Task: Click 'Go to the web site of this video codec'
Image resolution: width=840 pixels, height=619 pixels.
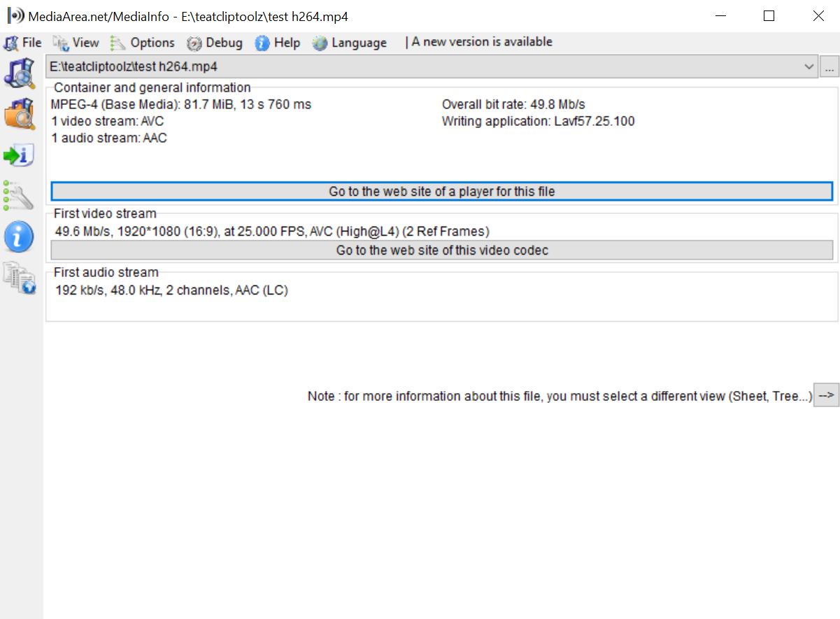Action: point(442,250)
